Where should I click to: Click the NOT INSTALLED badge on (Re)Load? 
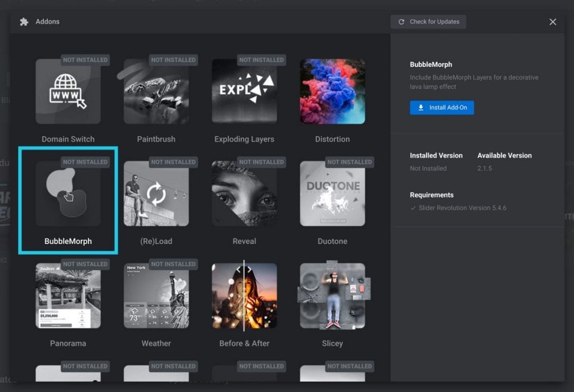tap(174, 162)
